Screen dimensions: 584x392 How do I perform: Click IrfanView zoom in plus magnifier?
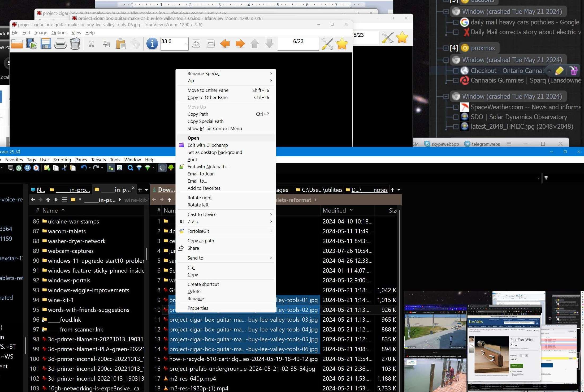[196, 44]
